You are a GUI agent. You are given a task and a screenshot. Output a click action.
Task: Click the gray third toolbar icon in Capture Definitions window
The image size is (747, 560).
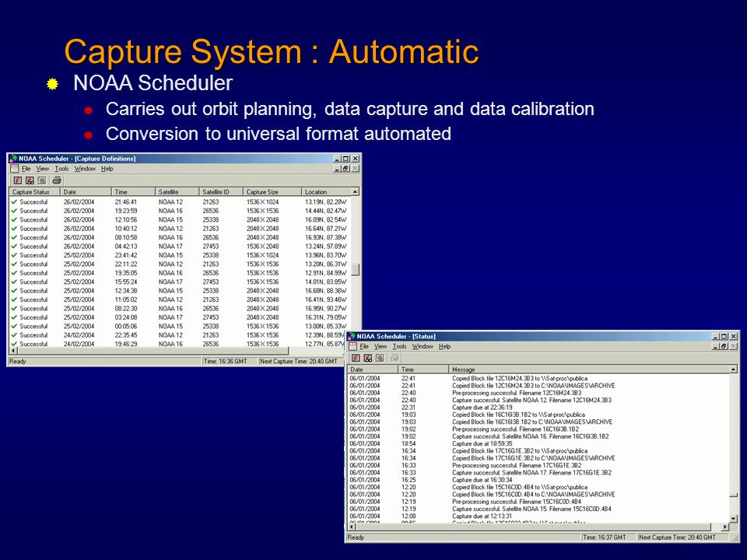(x=42, y=180)
